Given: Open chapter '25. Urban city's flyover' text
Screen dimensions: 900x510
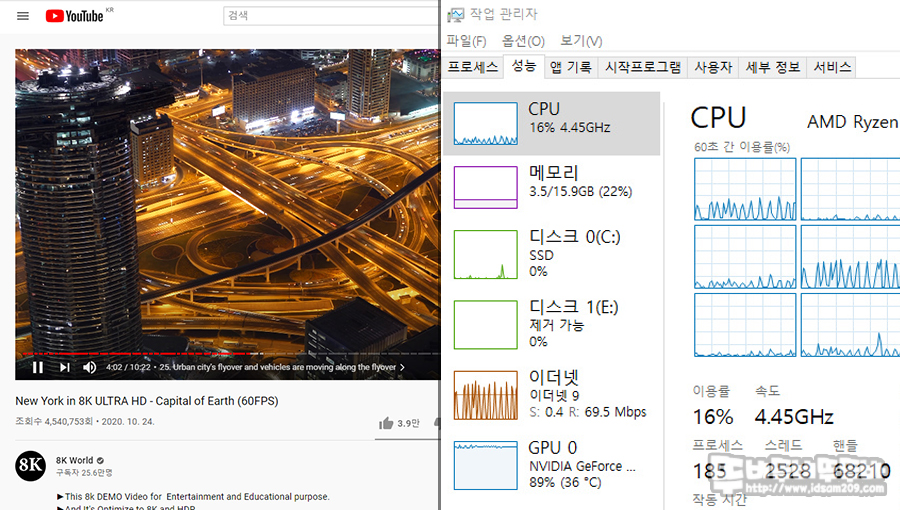Looking at the screenshot, I should (x=278, y=367).
